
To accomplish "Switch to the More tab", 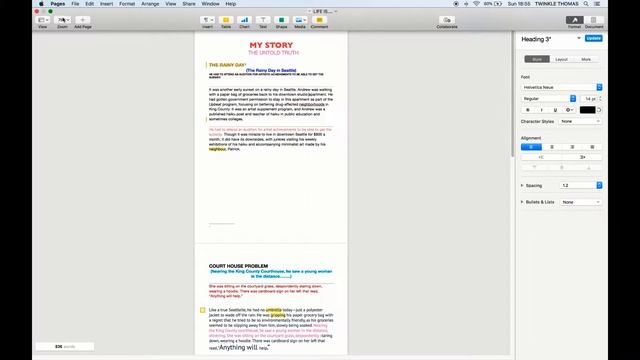I will 586,60.
